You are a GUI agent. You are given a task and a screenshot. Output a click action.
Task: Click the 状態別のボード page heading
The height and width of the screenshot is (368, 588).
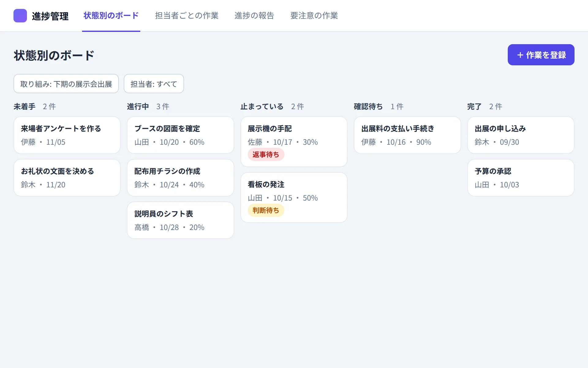click(54, 56)
